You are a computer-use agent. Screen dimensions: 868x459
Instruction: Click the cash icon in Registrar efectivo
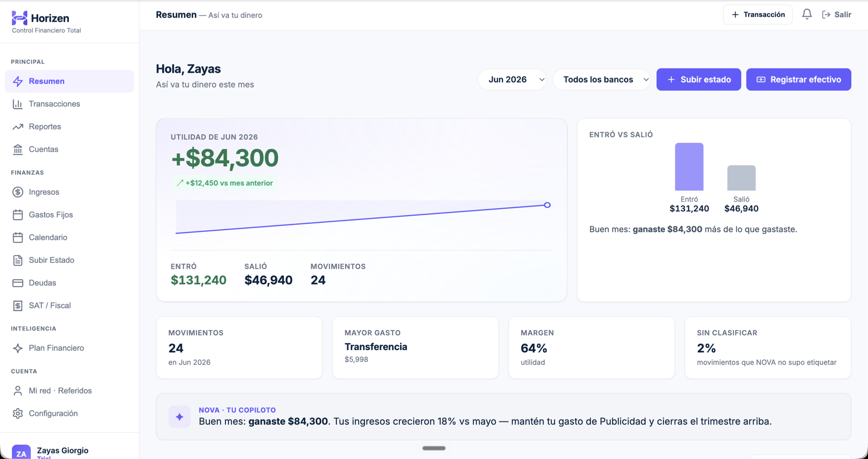pos(761,80)
